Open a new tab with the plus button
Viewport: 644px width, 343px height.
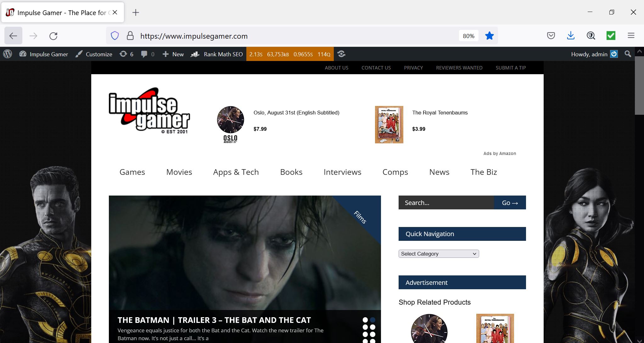click(x=136, y=13)
